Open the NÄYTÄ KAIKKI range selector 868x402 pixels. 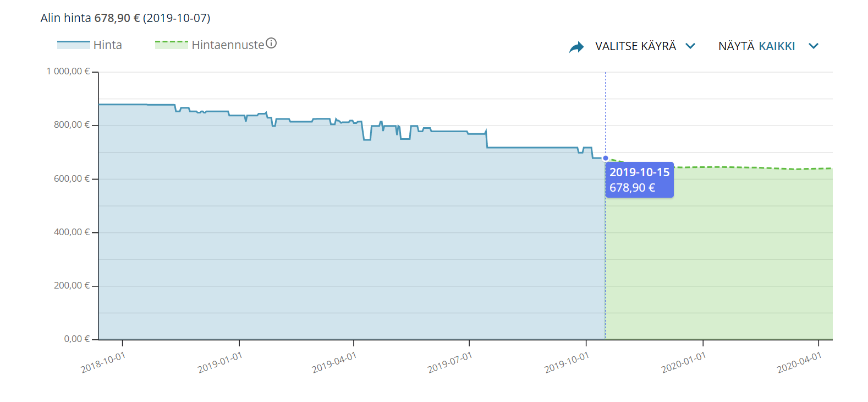coord(756,46)
